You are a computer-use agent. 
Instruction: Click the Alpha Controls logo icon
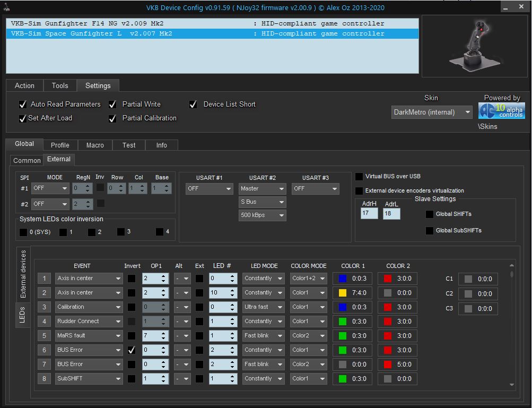[502, 111]
